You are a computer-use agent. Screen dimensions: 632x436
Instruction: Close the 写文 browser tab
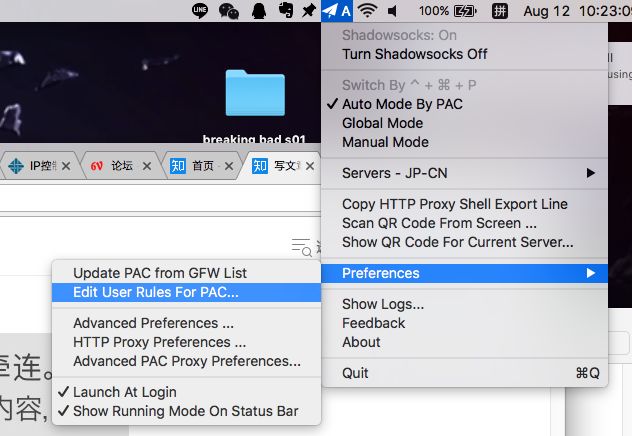coord(310,166)
